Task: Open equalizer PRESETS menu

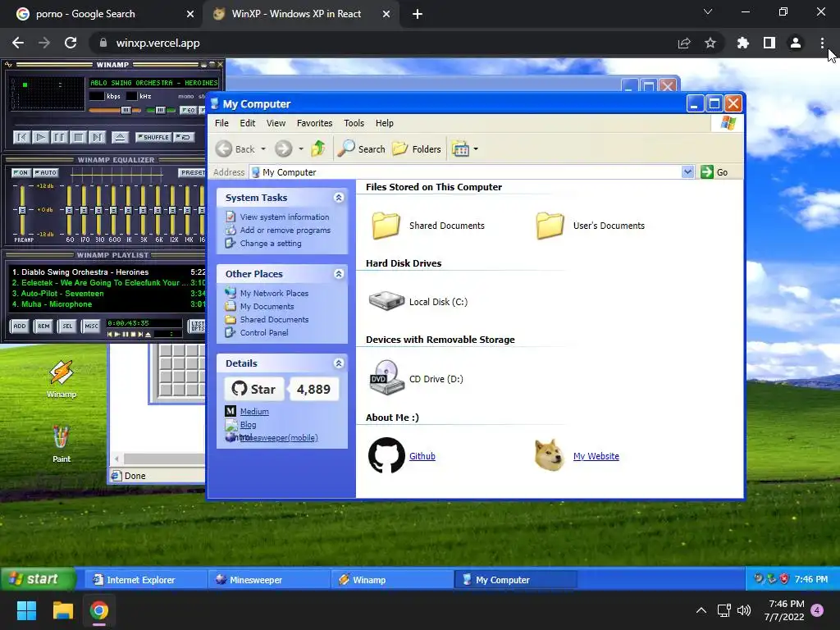Action: 192,172
